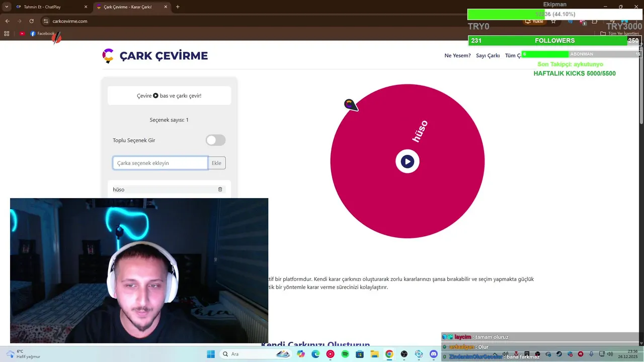Open the Sayı Çarkı menu link
The width and height of the screenshot is (644, 362).
coord(488,55)
